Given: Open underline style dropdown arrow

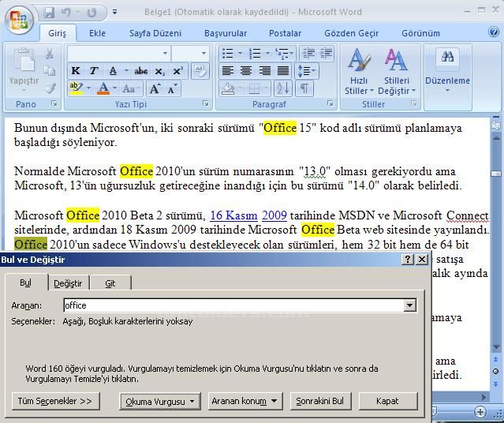Looking at the screenshot, I should 127,71.
